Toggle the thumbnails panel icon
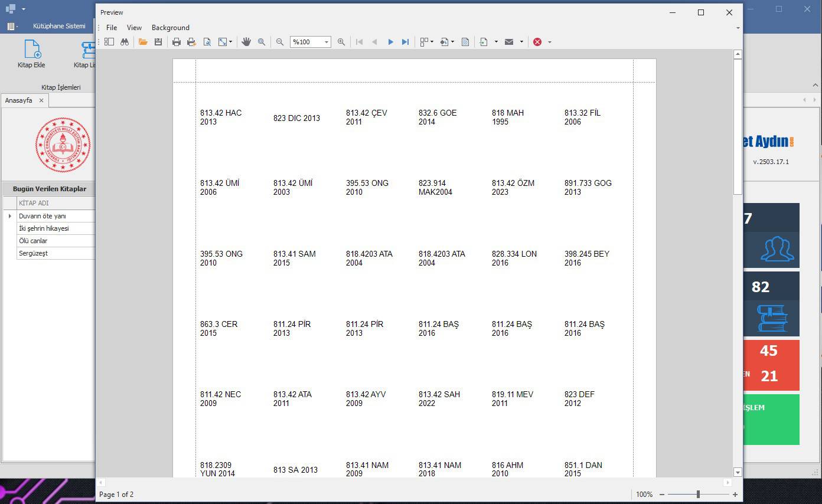822x504 pixels. pos(109,42)
